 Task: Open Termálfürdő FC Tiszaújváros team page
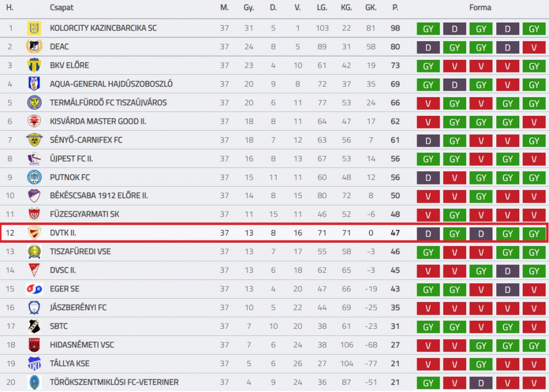click(108, 103)
